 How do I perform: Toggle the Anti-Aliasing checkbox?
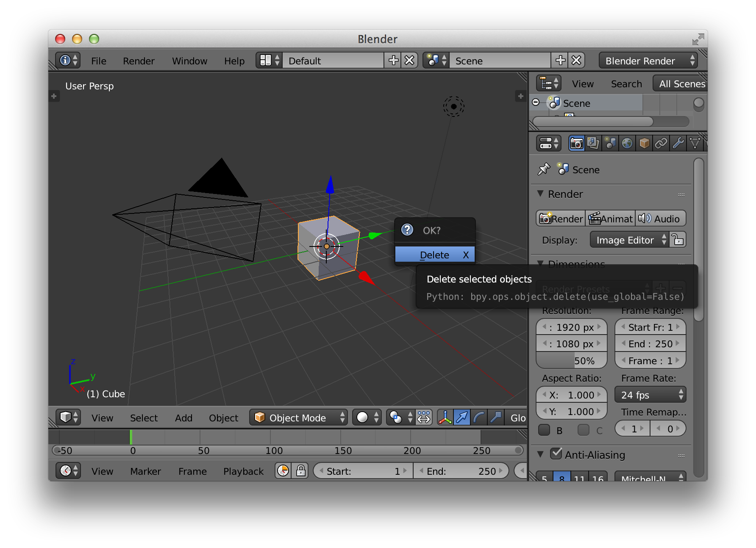pos(556,454)
